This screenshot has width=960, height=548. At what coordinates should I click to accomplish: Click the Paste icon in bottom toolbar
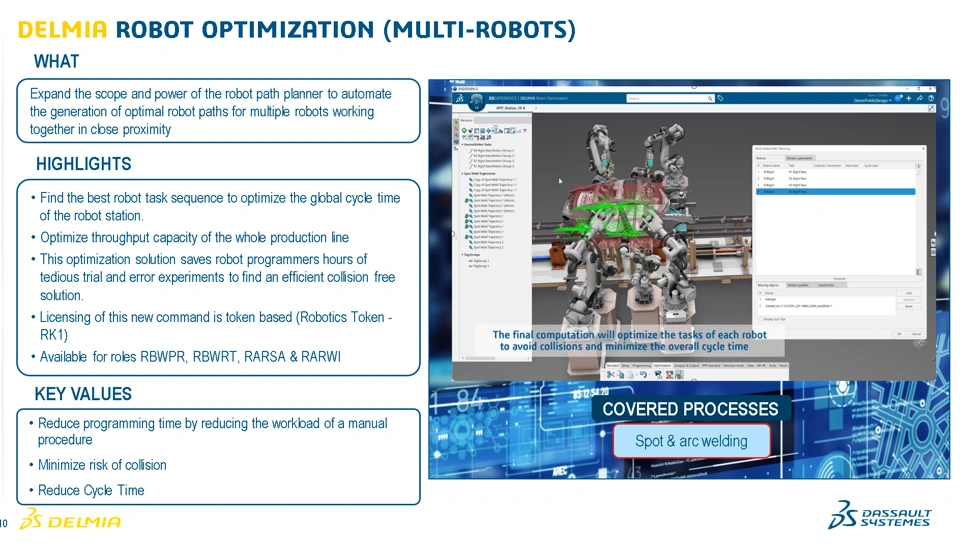pyautogui.click(x=630, y=374)
